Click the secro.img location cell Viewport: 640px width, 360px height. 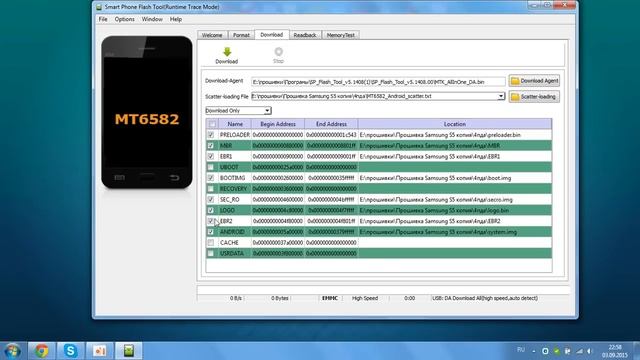click(x=455, y=200)
